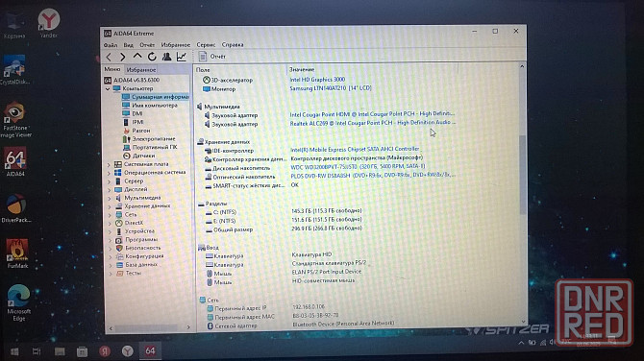
Task: Click the Intel Mobile Express Chipset SATA link
Action: 355,150
